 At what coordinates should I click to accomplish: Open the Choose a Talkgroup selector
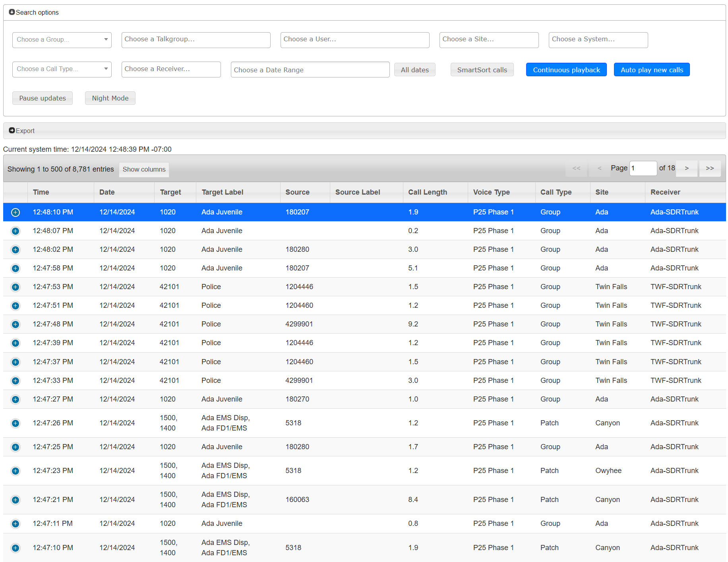pyautogui.click(x=196, y=40)
